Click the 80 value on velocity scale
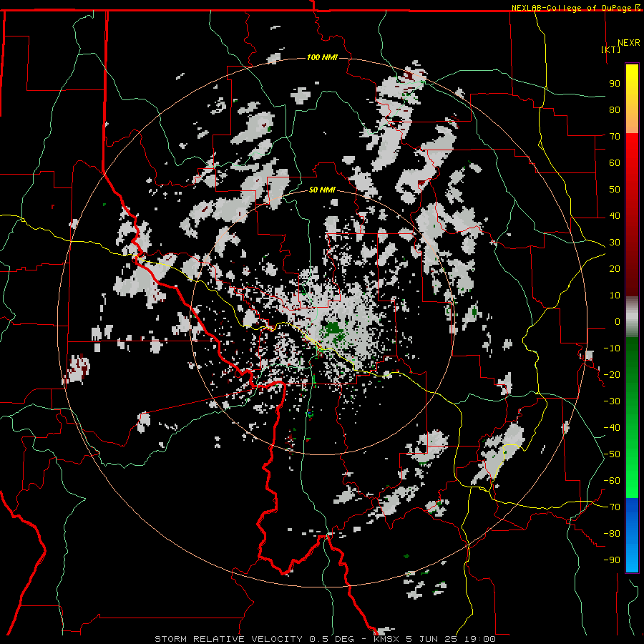This screenshot has height=644, width=644. pyautogui.click(x=615, y=110)
